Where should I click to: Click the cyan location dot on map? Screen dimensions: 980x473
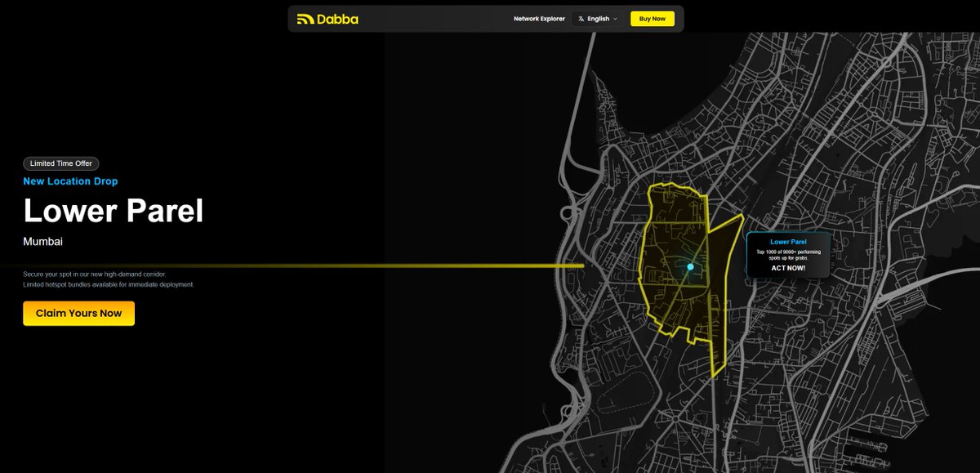click(690, 267)
